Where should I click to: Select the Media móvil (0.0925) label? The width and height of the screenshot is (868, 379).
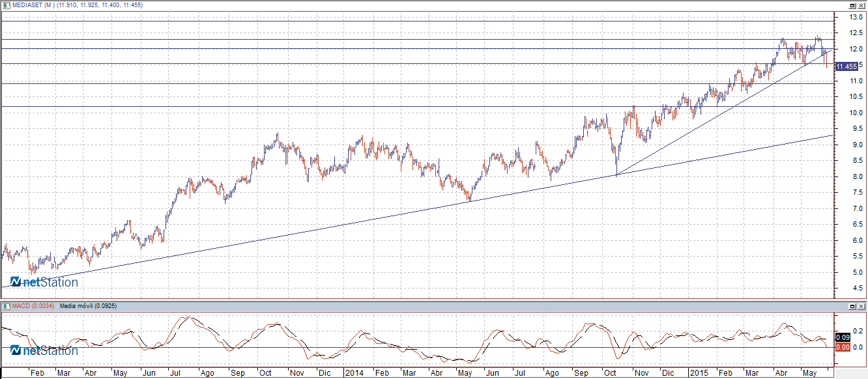88,305
